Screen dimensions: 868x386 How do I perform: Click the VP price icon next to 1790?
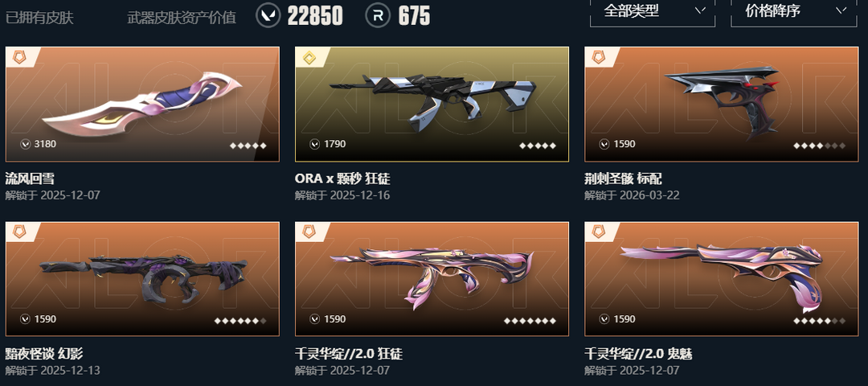314,144
